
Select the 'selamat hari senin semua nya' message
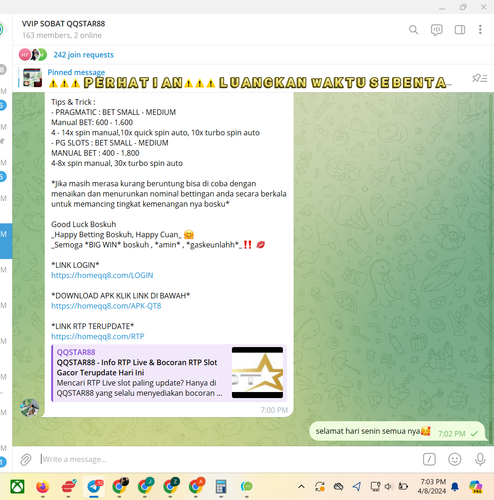[x=397, y=431]
